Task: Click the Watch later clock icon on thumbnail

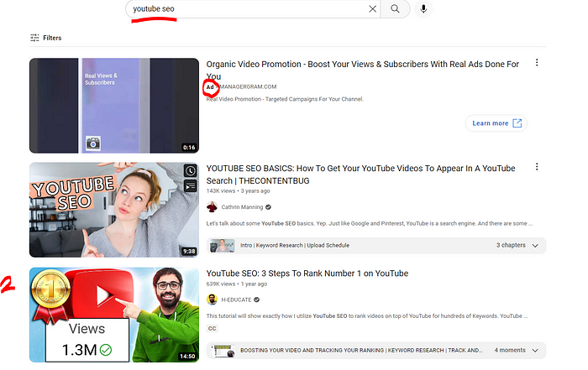Action: click(x=191, y=171)
